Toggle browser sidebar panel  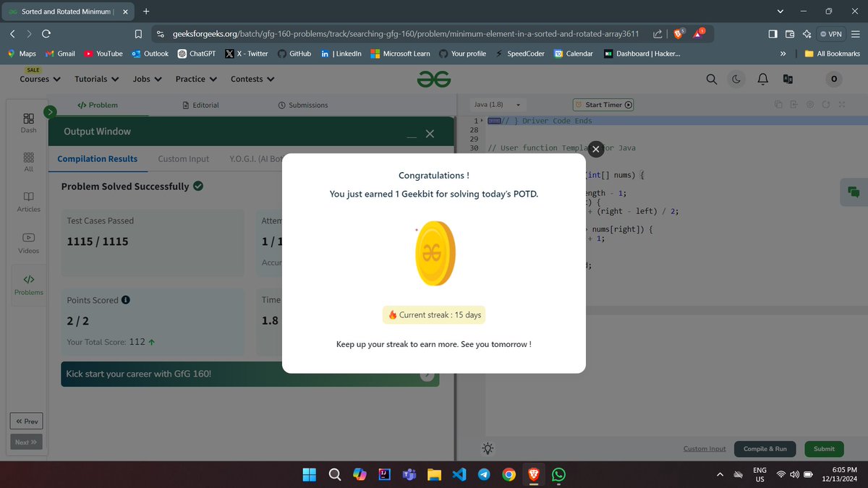[773, 33]
